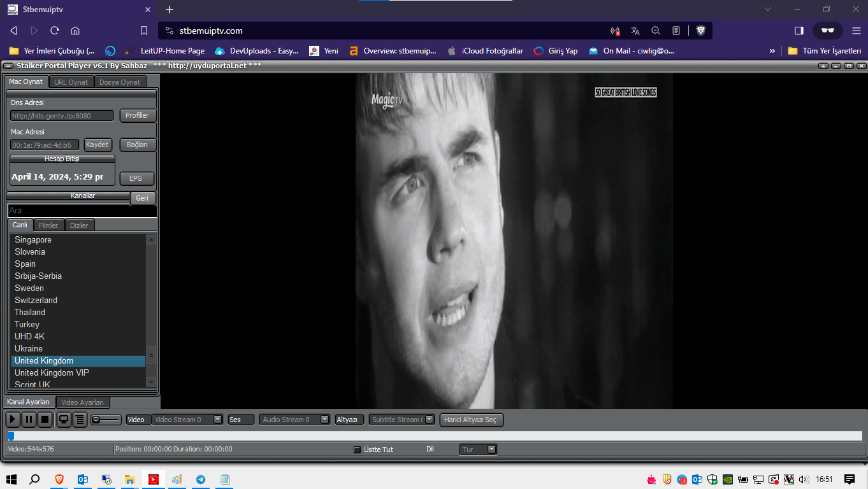This screenshot has width=868, height=489.
Task: Select Sweden in the channel list
Action: click(78, 288)
